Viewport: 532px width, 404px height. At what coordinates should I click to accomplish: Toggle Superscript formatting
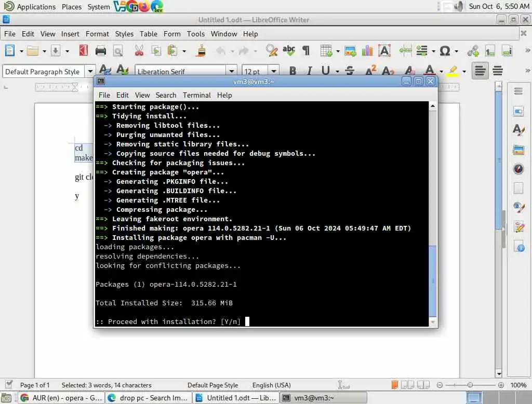[x=370, y=71]
